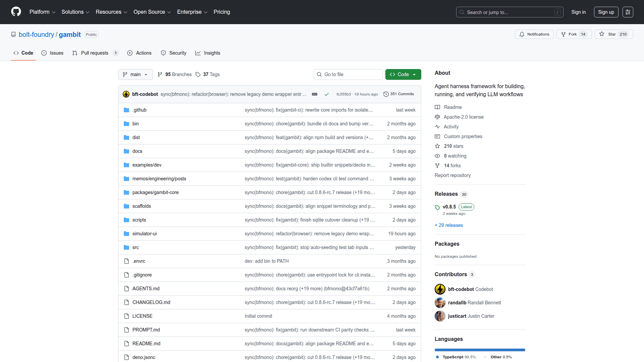644x362 pixels.
Task: Click the sidebar toggle icon next to Sign up
Action: [628, 12]
